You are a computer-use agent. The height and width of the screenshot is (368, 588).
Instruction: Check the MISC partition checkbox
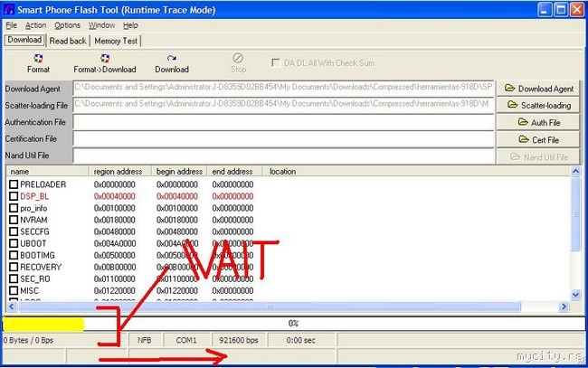tap(14, 290)
